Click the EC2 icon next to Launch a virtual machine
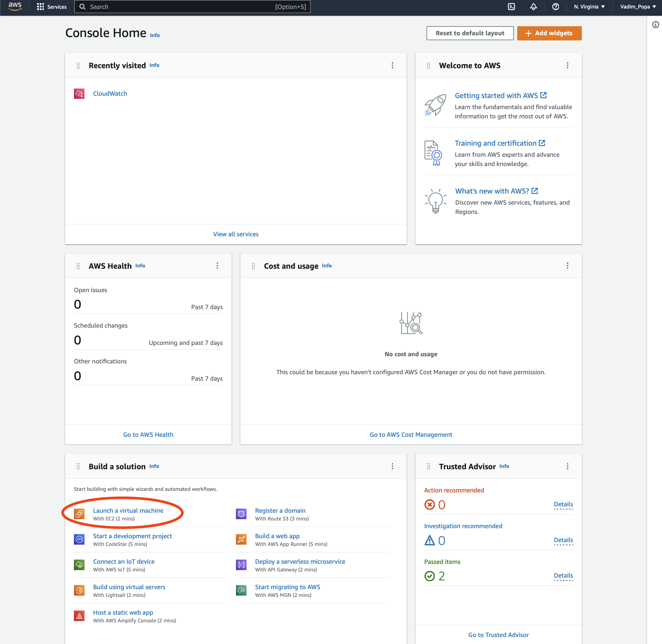The image size is (662, 644). (79, 514)
